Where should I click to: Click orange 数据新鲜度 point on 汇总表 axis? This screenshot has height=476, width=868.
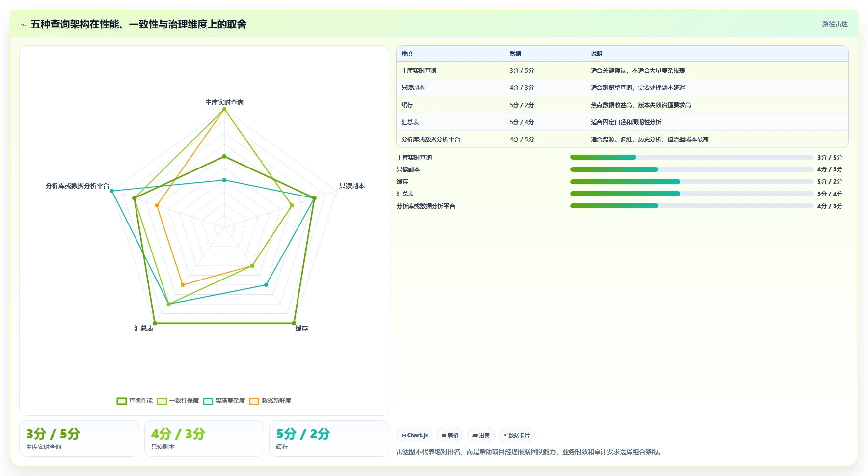coord(183,285)
